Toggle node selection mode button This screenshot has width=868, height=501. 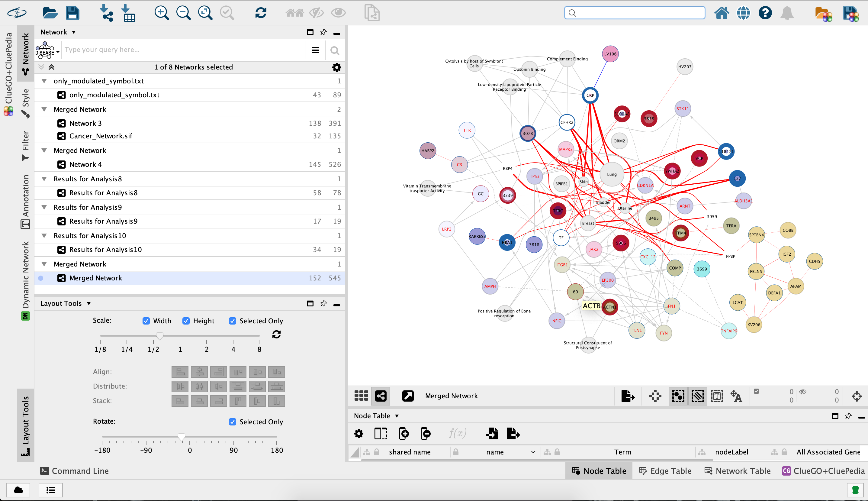point(678,396)
